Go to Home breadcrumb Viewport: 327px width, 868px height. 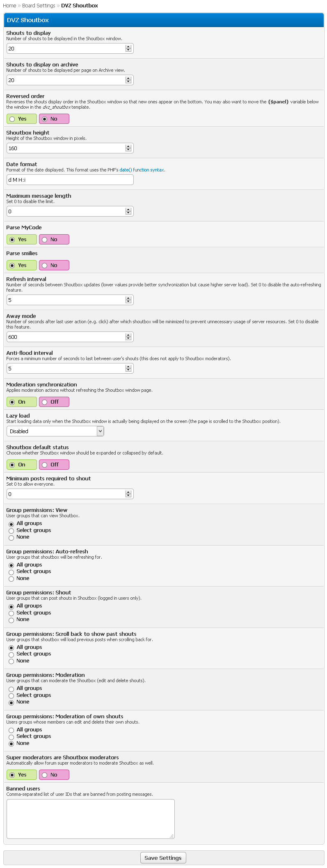pyautogui.click(x=9, y=6)
